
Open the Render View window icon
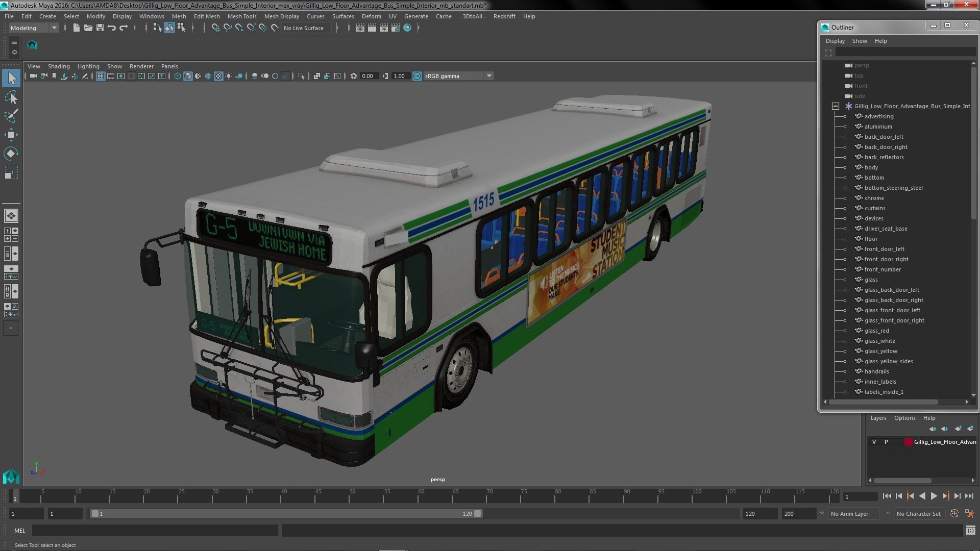coord(360,28)
